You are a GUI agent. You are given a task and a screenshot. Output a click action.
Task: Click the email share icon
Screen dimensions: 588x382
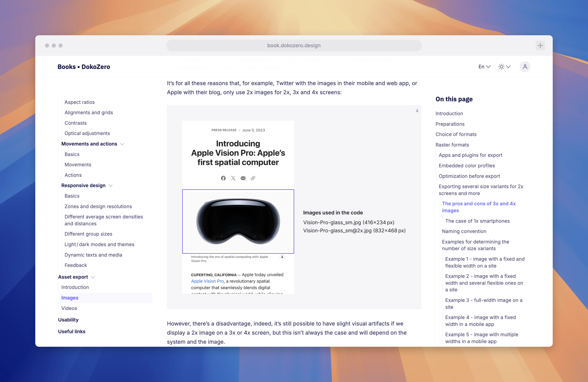243,178
